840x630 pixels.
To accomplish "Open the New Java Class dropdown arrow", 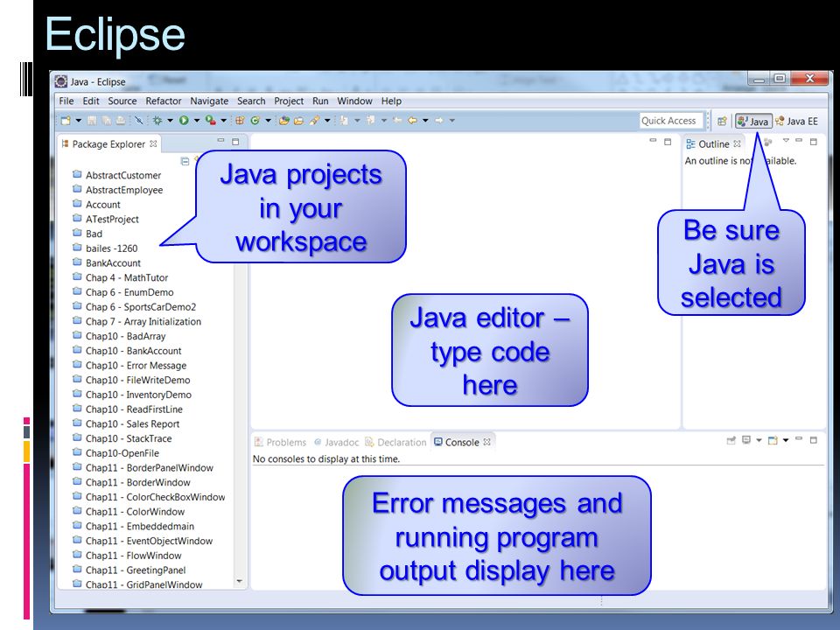I will click(x=268, y=121).
